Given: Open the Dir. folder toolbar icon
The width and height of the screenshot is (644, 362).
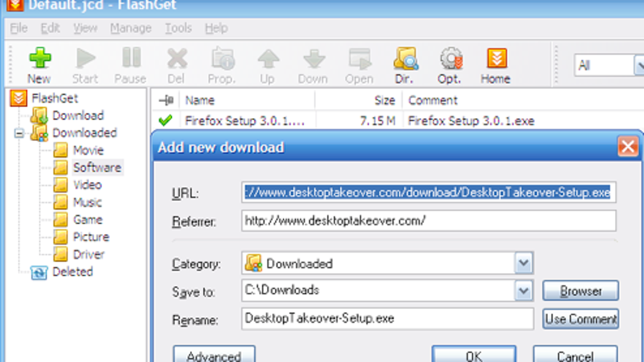Looking at the screenshot, I should tap(404, 65).
